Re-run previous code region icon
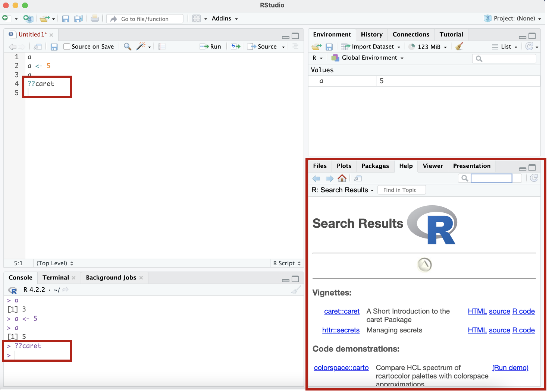549x392 pixels. (236, 47)
